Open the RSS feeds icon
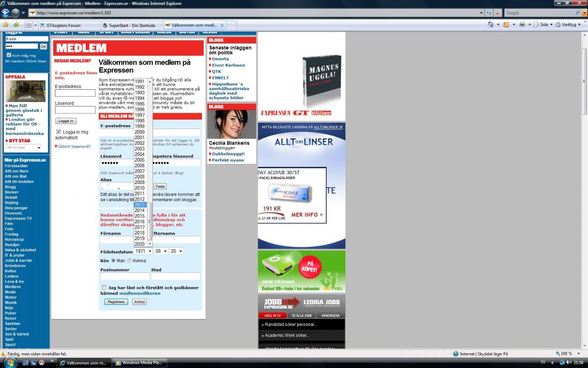The image size is (588, 368). 506,25
